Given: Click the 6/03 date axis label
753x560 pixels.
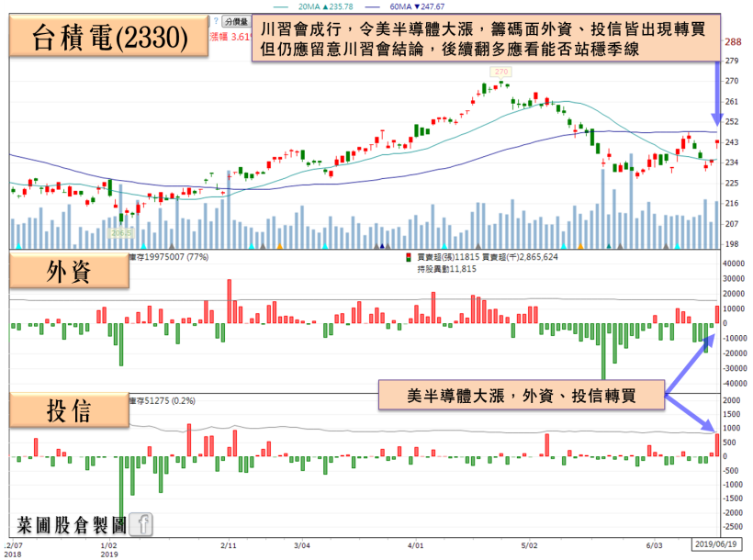Looking at the screenshot, I should click(654, 545).
